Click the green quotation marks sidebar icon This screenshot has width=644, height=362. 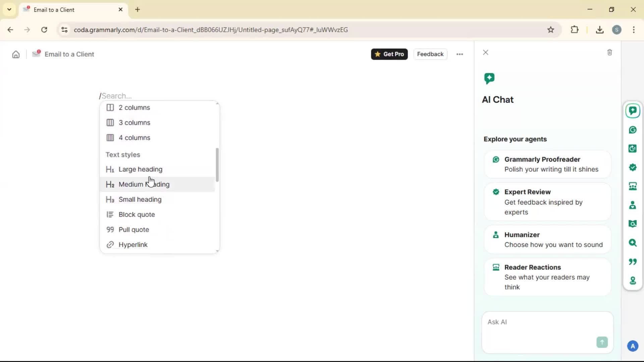[x=633, y=261]
